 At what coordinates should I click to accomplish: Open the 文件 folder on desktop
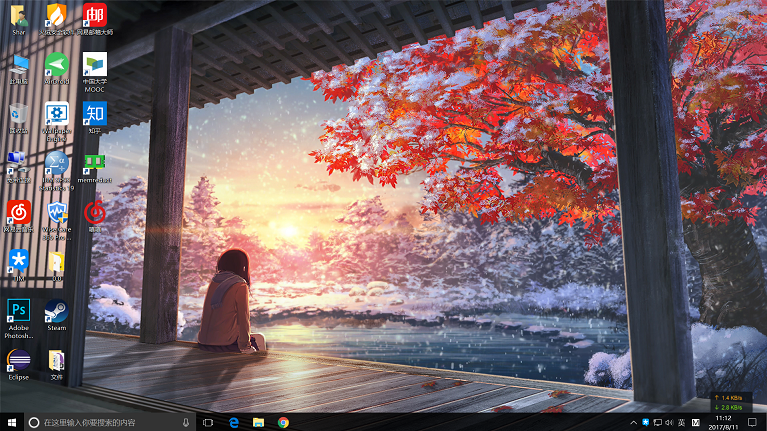(x=56, y=364)
